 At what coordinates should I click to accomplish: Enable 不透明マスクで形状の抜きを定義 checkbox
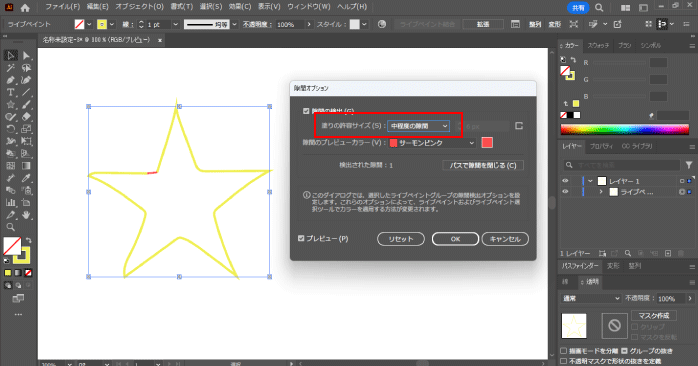click(564, 361)
